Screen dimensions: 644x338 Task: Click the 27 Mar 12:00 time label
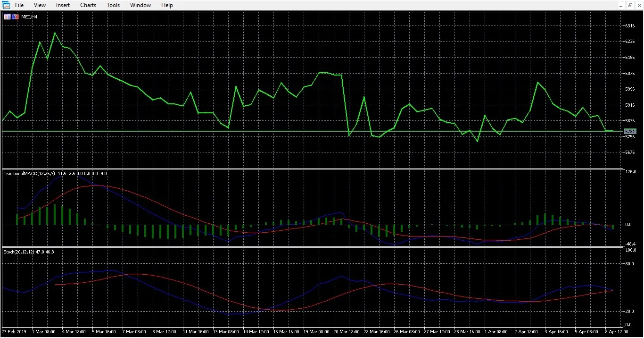(437, 332)
